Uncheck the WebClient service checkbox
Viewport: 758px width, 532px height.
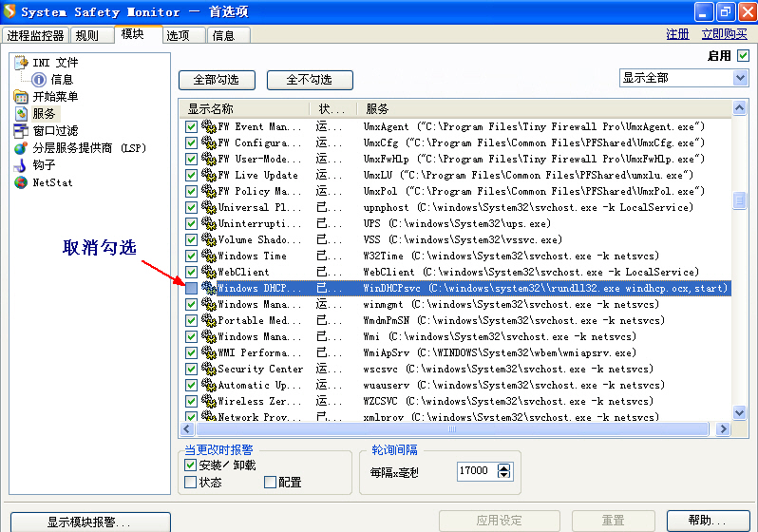click(x=192, y=272)
